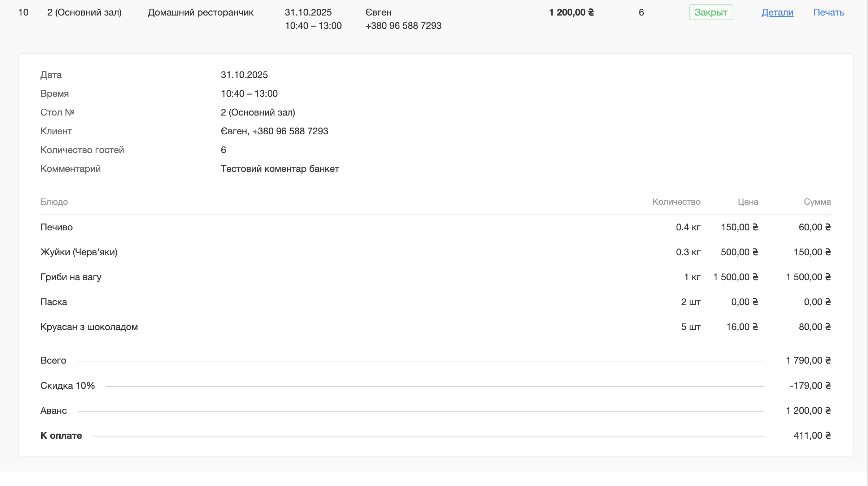Select the Круасан з шоколадом dish row
Screen dimensions: 868x486
tap(89, 327)
